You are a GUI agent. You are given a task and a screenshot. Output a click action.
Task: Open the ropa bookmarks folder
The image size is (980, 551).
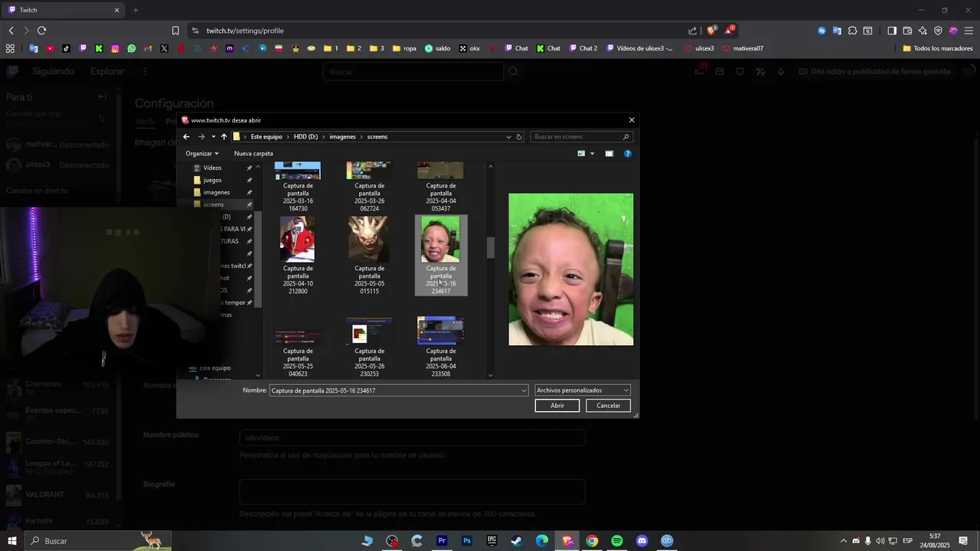point(404,48)
